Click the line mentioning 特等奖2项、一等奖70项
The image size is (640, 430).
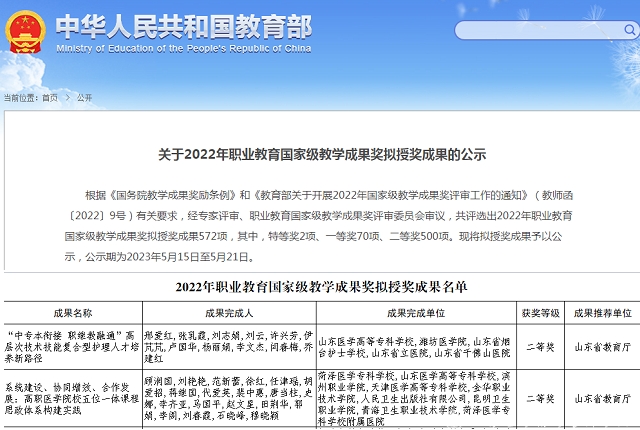tap(313, 236)
